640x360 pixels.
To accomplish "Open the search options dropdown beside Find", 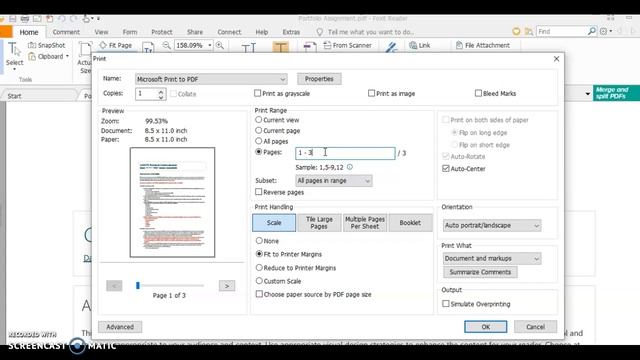I will pos(611,31).
